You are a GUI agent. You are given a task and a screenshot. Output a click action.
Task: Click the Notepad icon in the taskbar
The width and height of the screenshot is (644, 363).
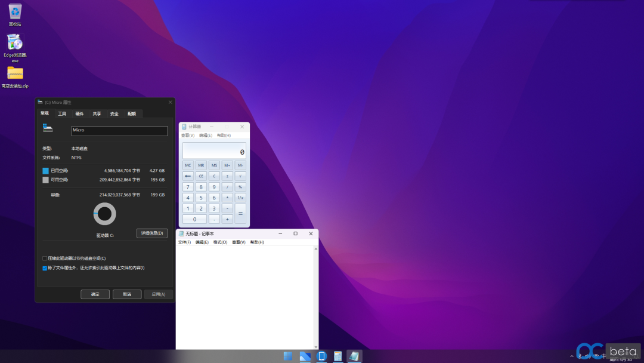(x=354, y=356)
